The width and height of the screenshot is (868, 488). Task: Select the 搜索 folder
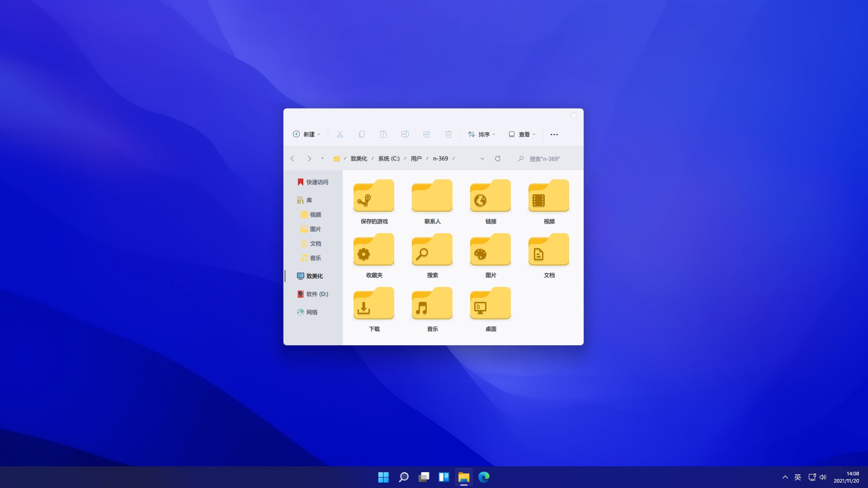(x=432, y=255)
